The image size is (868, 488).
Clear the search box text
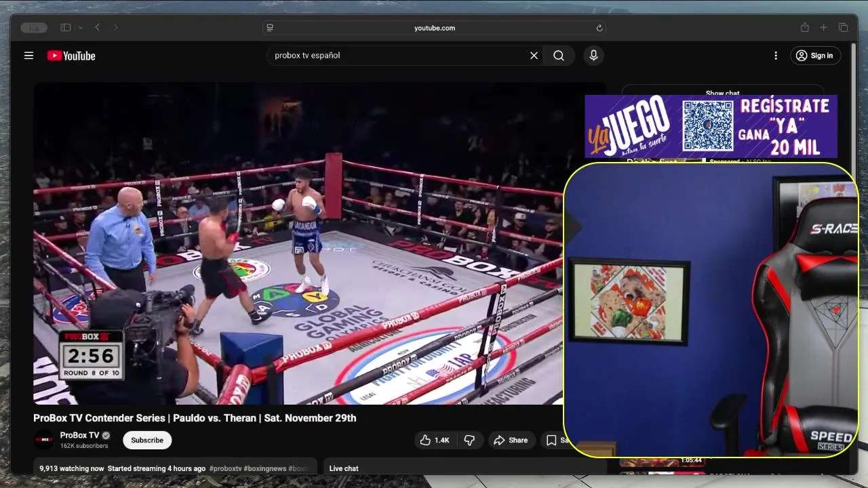pos(534,56)
